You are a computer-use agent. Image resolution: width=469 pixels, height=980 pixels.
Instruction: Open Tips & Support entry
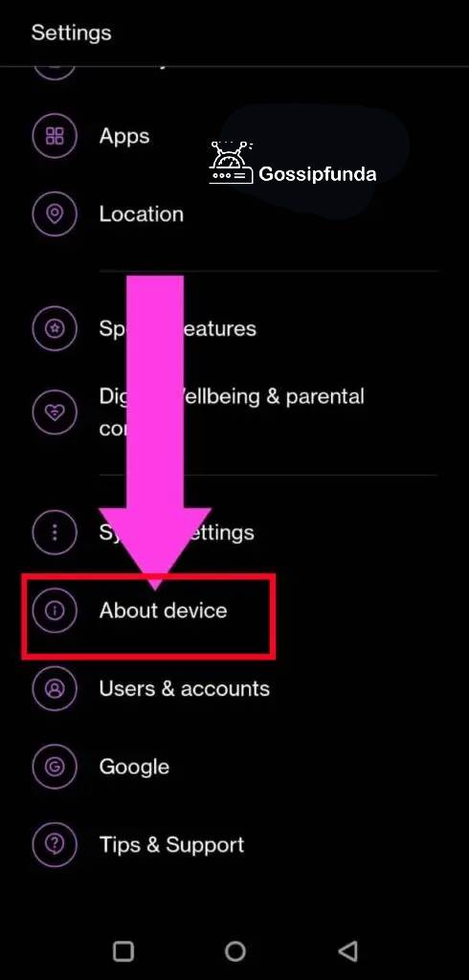point(234,845)
